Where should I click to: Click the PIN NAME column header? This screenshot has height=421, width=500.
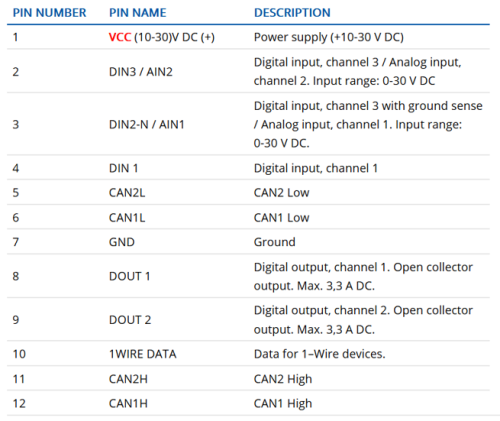[x=138, y=13]
